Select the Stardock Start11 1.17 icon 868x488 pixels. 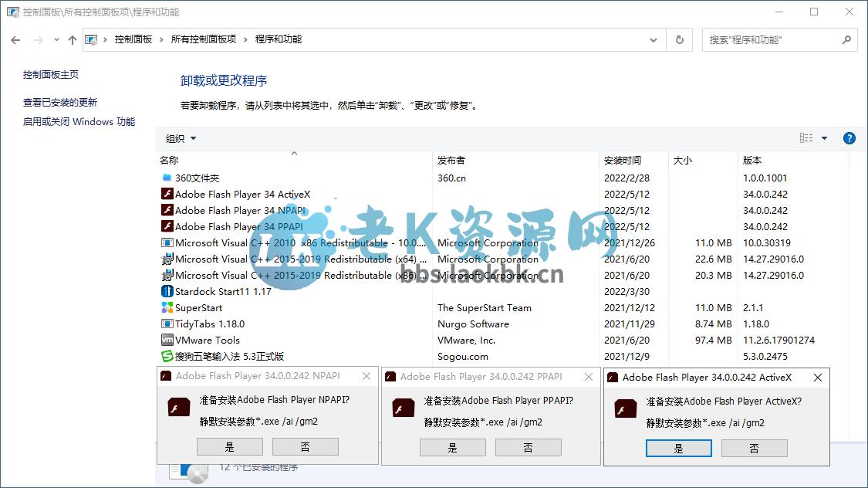pyautogui.click(x=167, y=291)
